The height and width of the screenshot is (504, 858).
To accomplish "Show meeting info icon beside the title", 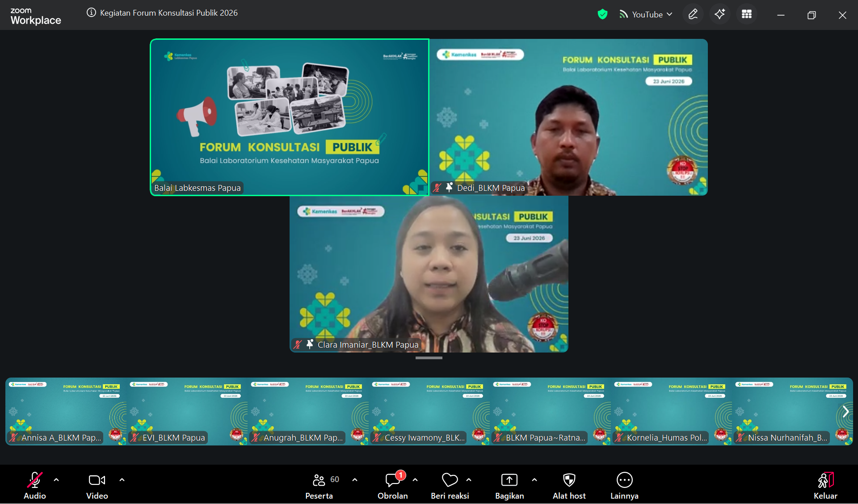I will click(91, 13).
